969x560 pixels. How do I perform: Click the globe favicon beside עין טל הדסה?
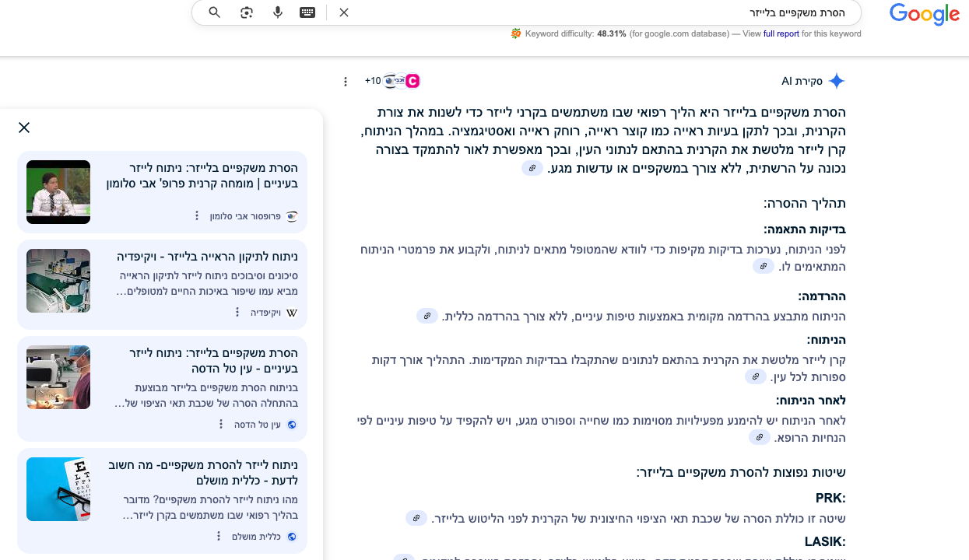[292, 425]
